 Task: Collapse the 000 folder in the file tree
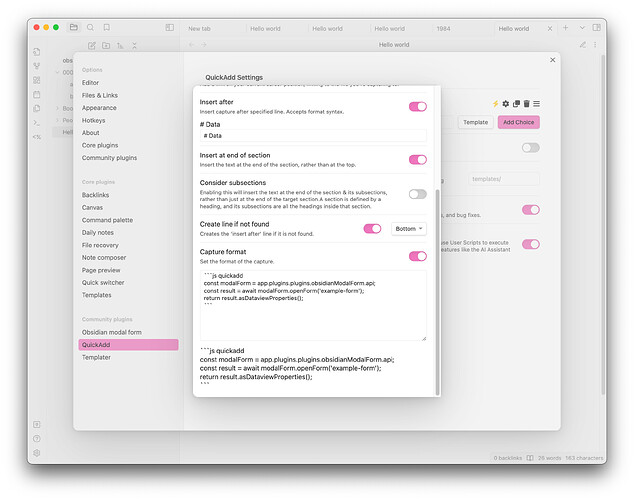coord(57,72)
